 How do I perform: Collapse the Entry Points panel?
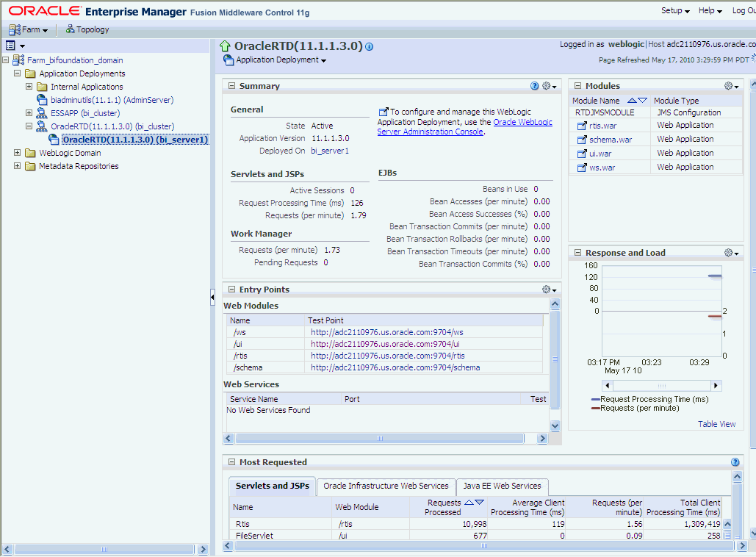tap(231, 290)
